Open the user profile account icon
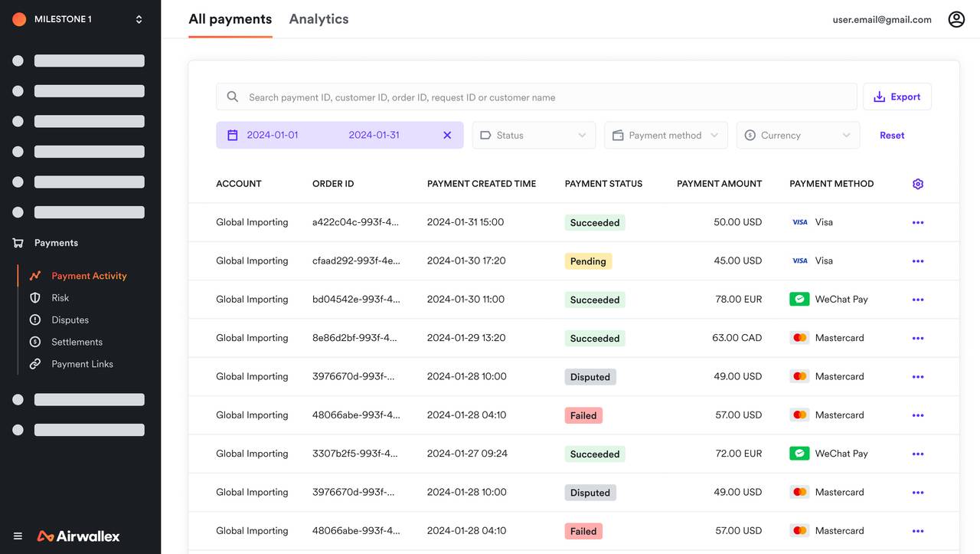The width and height of the screenshot is (980, 554). point(956,19)
